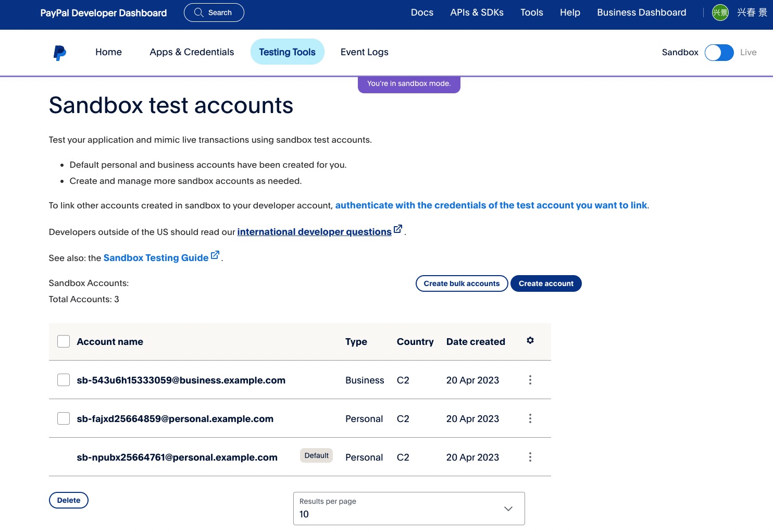The image size is (773, 532).
Task: Click the Country column header
Action: 415,342
